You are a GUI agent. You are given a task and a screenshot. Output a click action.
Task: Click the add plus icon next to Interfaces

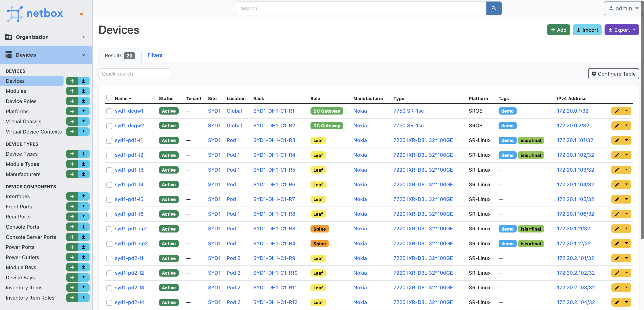click(72, 196)
